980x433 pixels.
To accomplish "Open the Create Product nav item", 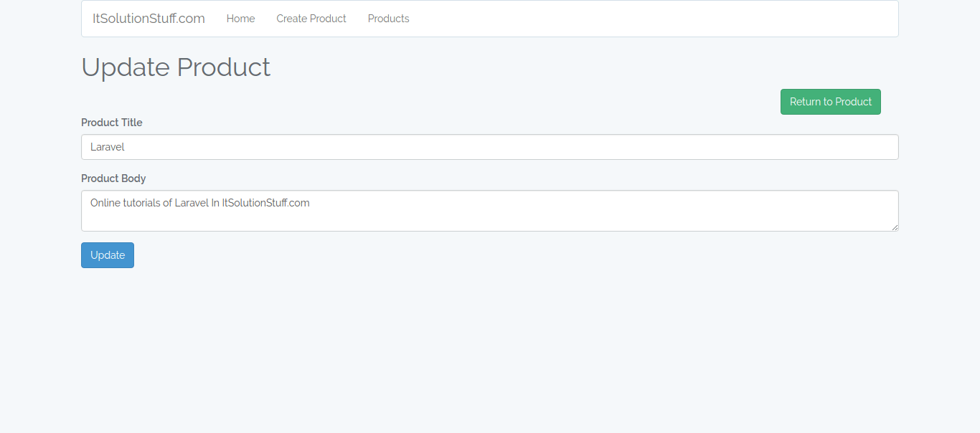I will click(311, 19).
